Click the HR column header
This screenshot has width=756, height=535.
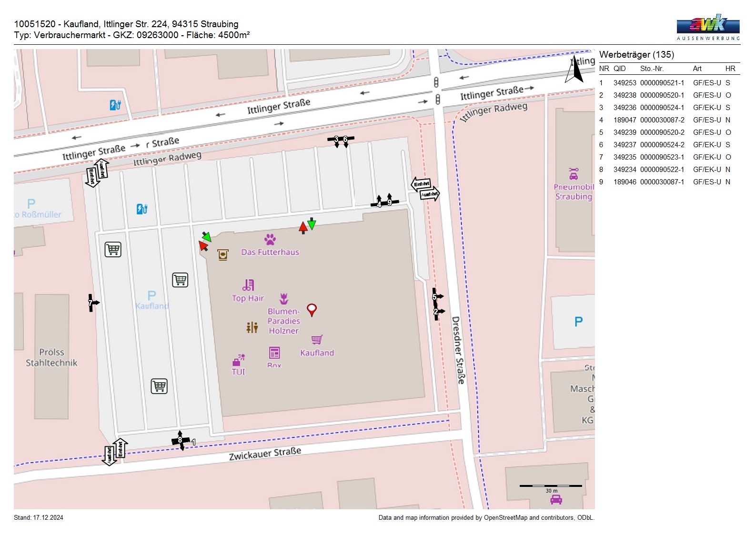pos(730,69)
